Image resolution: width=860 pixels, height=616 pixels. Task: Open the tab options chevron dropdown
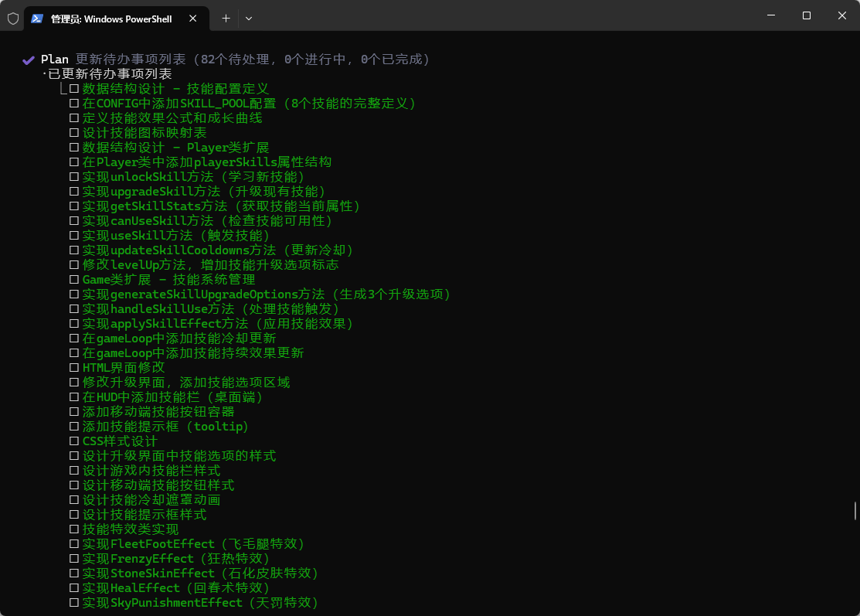point(246,18)
